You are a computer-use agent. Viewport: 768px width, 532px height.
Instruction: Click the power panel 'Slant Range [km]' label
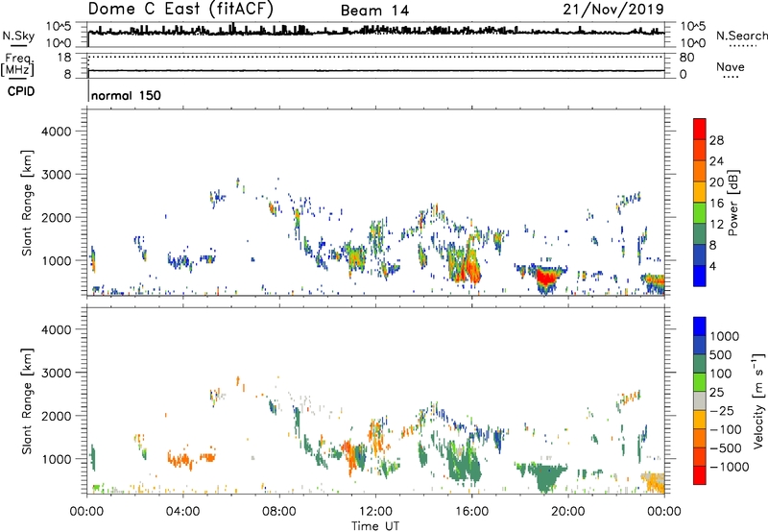pyautogui.click(x=27, y=203)
